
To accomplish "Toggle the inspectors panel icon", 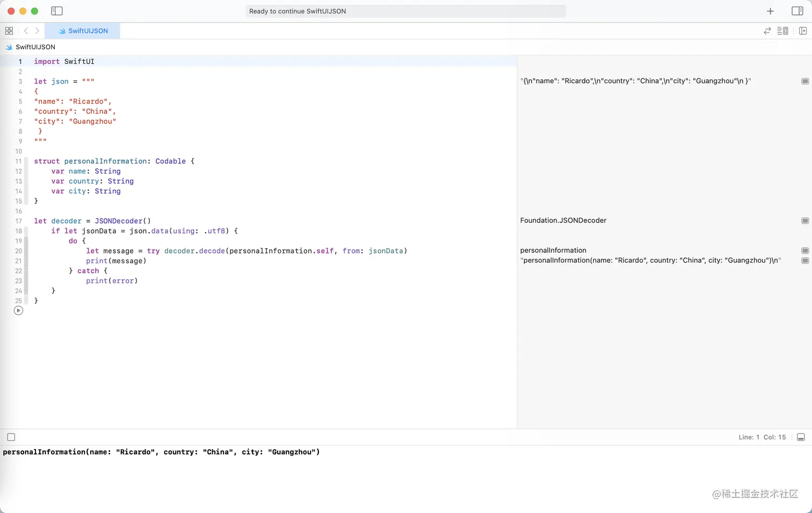I will pyautogui.click(x=797, y=11).
